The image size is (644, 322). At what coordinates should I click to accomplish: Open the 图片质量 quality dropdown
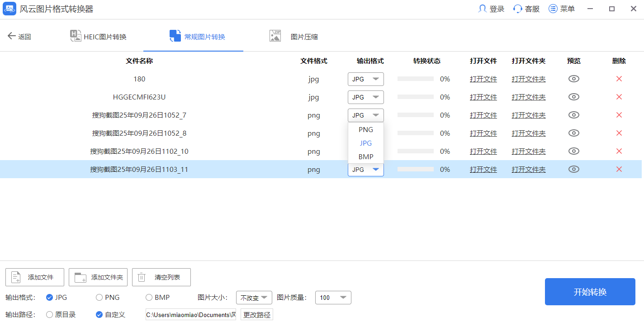(333, 298)
